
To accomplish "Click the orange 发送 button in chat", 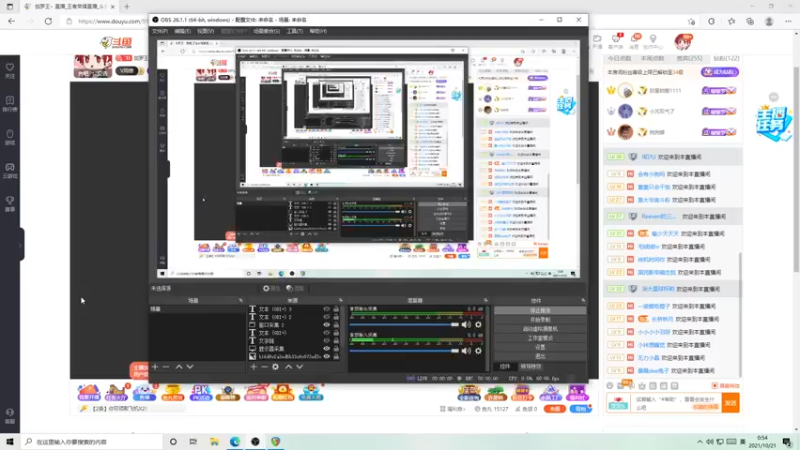I will 731,403.
